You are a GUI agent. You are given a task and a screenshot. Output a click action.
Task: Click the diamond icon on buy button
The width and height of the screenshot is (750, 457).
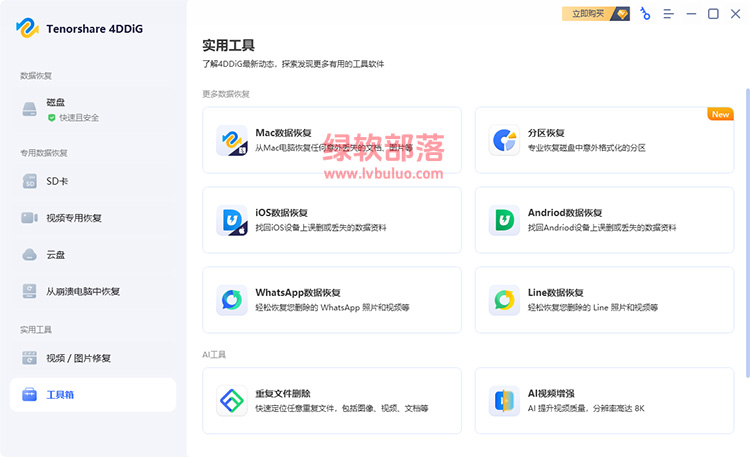tap(622, 14)
